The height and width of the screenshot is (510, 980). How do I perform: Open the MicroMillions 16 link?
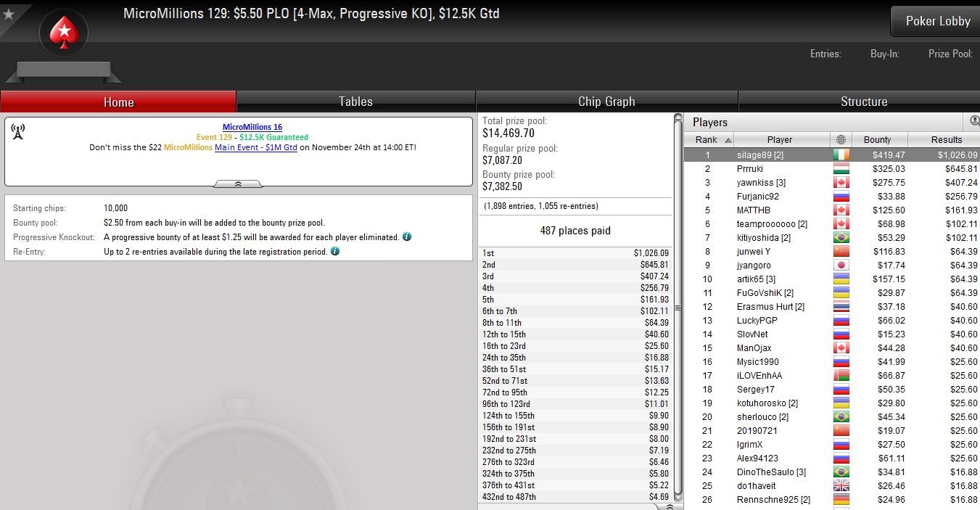252,127
